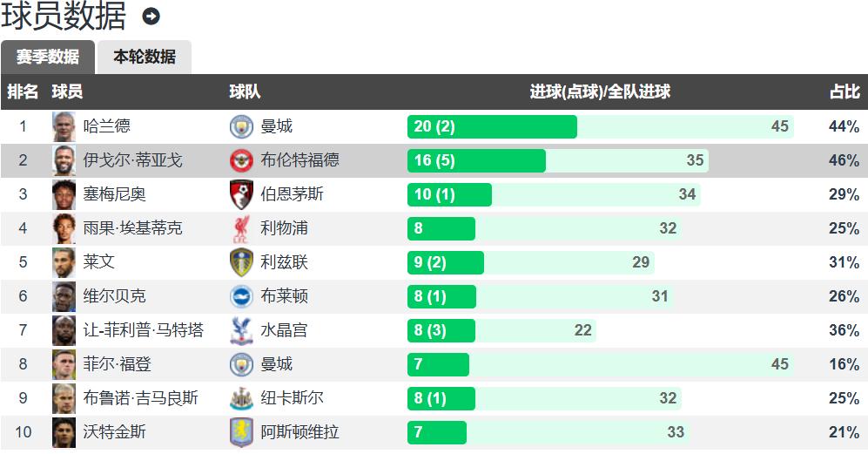The width and height of the screenshot is (868, 454).
Task: Switch to the 赛季数据 tab
Action: click(x=48, y=57)
